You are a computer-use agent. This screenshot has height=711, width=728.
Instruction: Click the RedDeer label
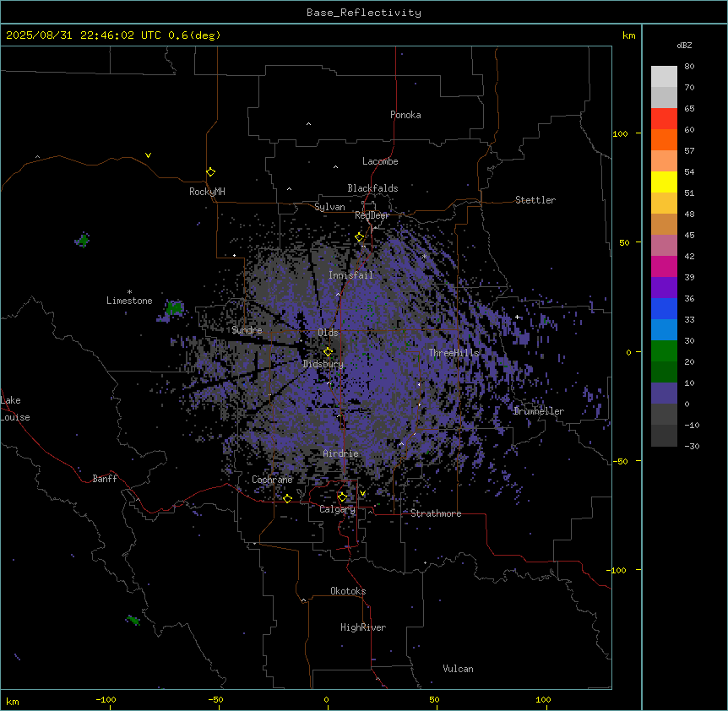pyautogui.click(x=372, y=215)
